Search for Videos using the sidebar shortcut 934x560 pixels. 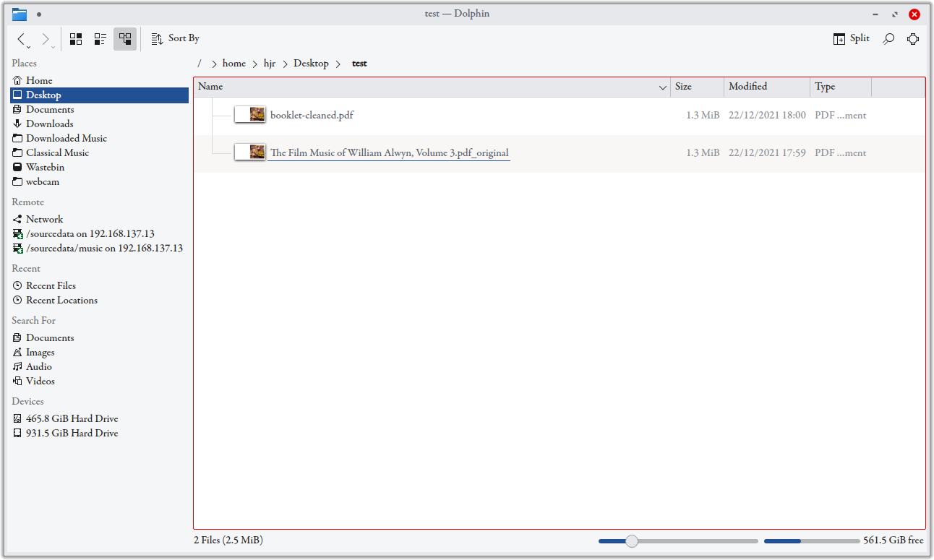coord(39,381)
